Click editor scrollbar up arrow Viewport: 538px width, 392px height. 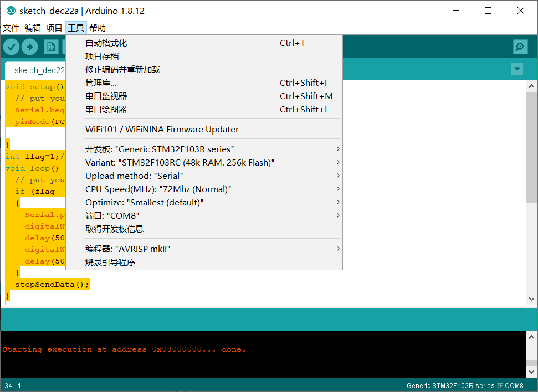point(531,86)
